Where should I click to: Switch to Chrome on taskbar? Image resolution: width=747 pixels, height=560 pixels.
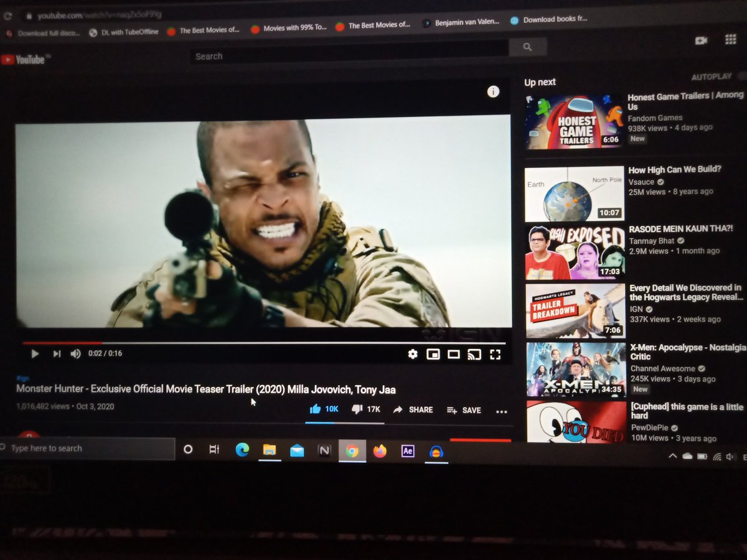[x=352, y=451]
